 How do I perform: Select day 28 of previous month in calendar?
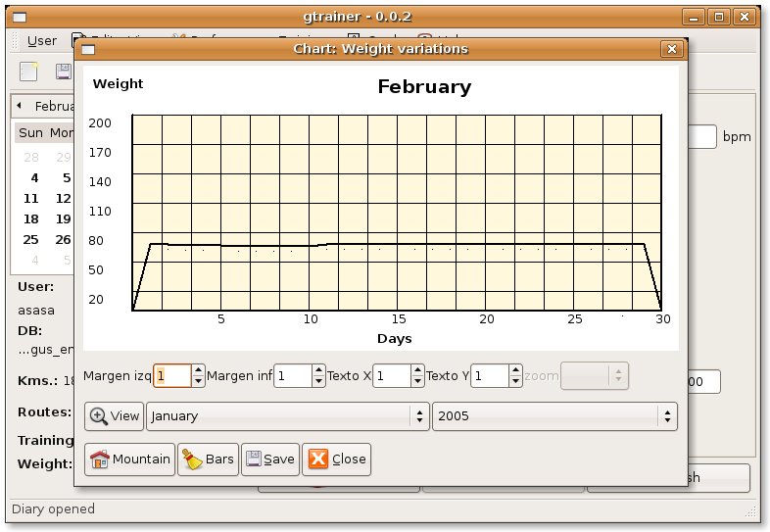[x=31, y=157]
